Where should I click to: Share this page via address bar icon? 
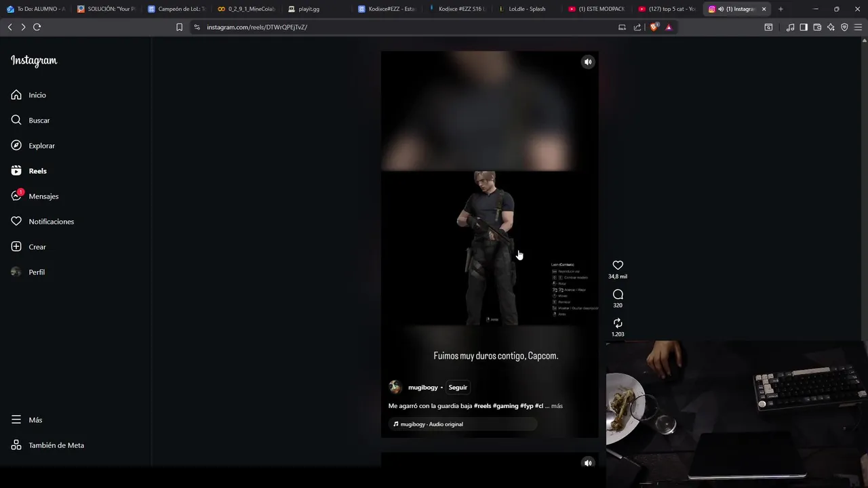(637, 27)
